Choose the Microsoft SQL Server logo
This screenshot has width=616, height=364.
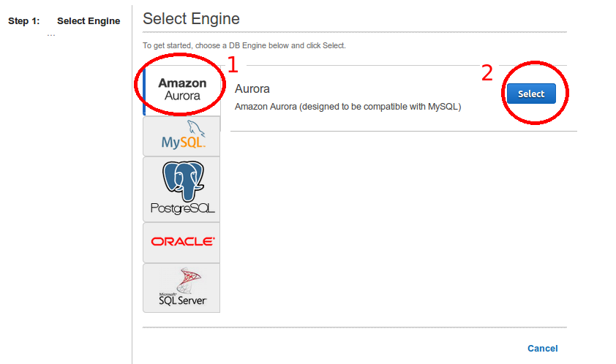(182, 288)
